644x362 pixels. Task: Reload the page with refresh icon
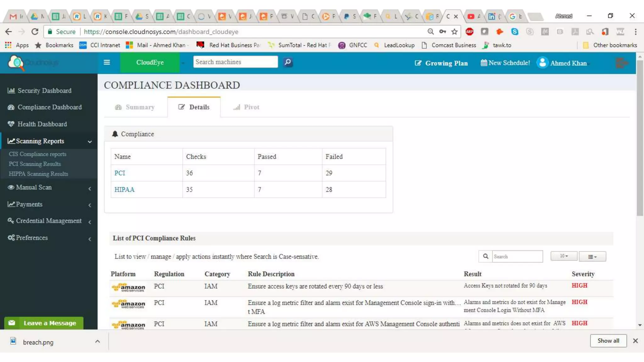tap(35, 31)
